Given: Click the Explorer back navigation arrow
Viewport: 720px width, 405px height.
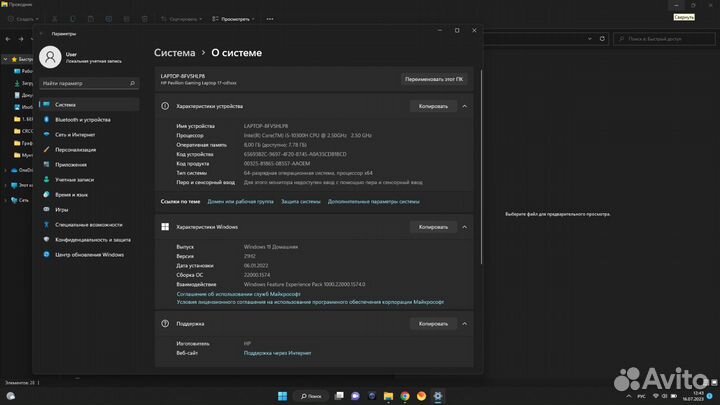Looking at the screenshot, I should pyautogui.click(x=8, y=39).
